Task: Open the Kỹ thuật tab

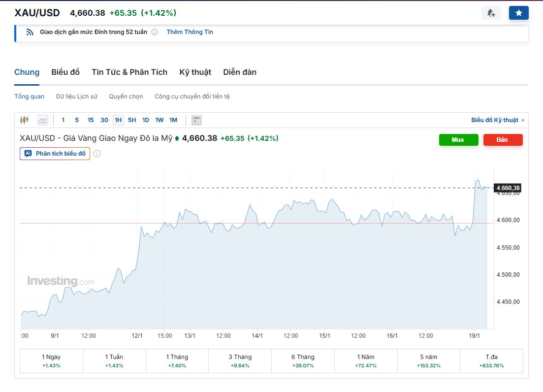Action: click(x=195, y=72)
